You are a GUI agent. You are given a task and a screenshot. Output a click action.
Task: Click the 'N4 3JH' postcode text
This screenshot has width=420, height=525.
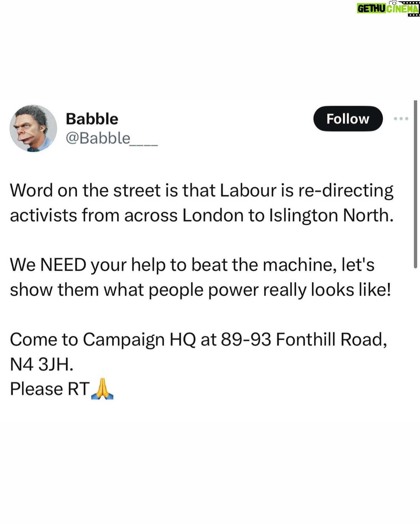click(41, 364)
